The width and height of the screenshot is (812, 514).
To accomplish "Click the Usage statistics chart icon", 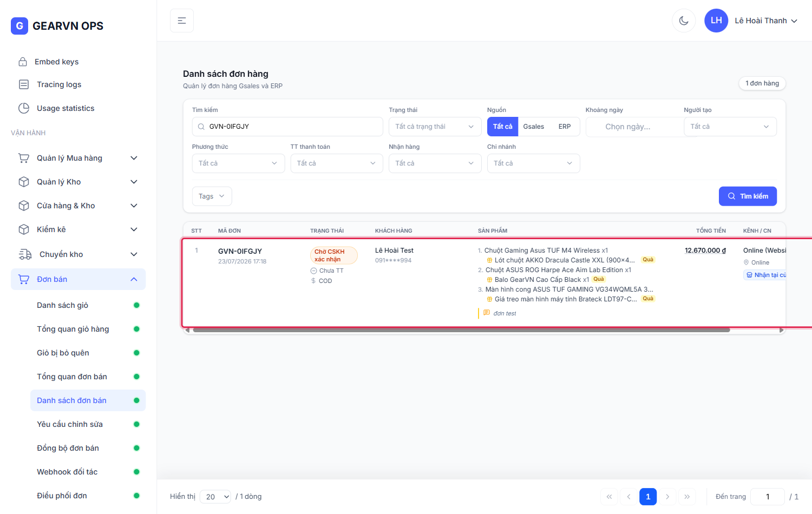I will pyautogui.click(x=24, y=108).
